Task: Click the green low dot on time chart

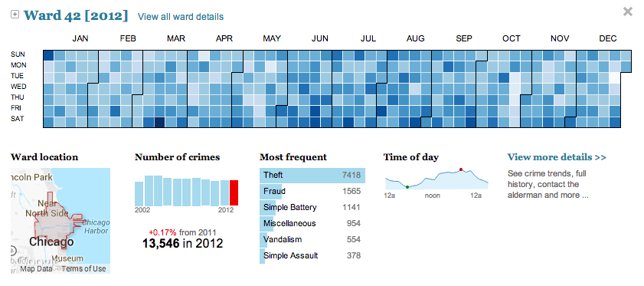Action: point(407,187)
